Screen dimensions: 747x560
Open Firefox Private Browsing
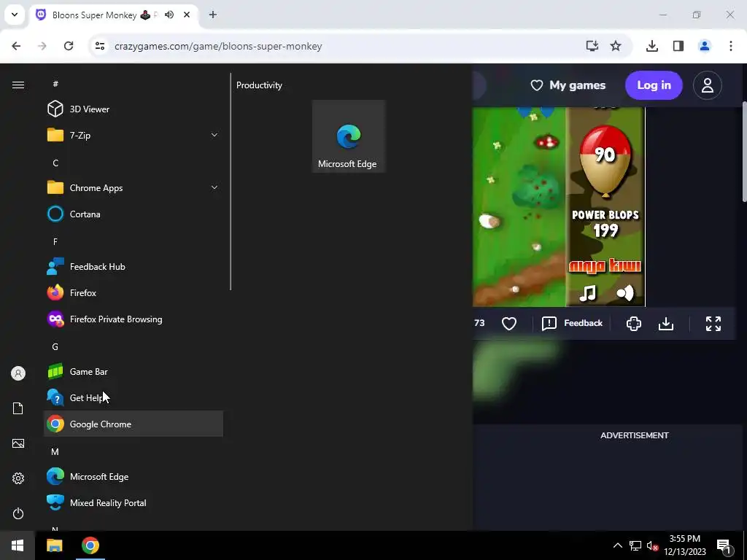[133, 319]
